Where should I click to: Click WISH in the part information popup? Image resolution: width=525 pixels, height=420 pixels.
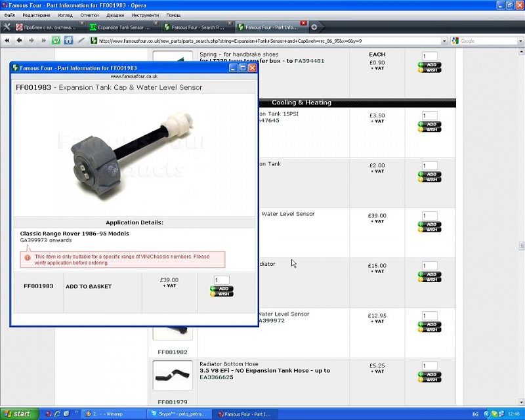(x=222, y=294)
